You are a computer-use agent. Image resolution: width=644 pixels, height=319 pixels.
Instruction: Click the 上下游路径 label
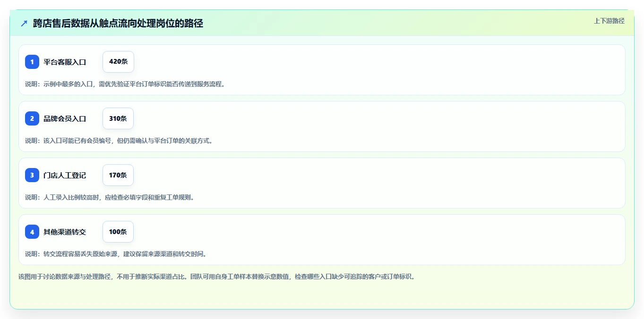(609, 21)
